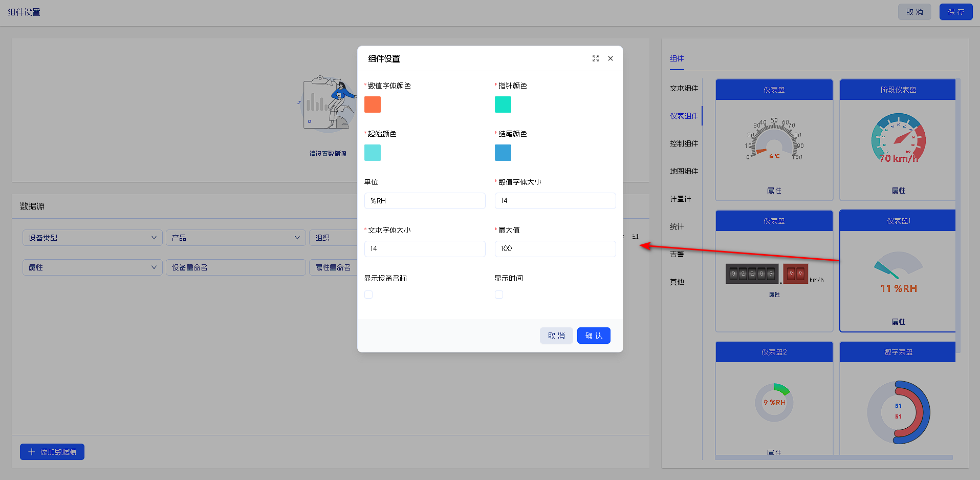Switch to 控制组件 category
Image resolution: width=980 pixels, height=480 pixels.
(684, 143)
